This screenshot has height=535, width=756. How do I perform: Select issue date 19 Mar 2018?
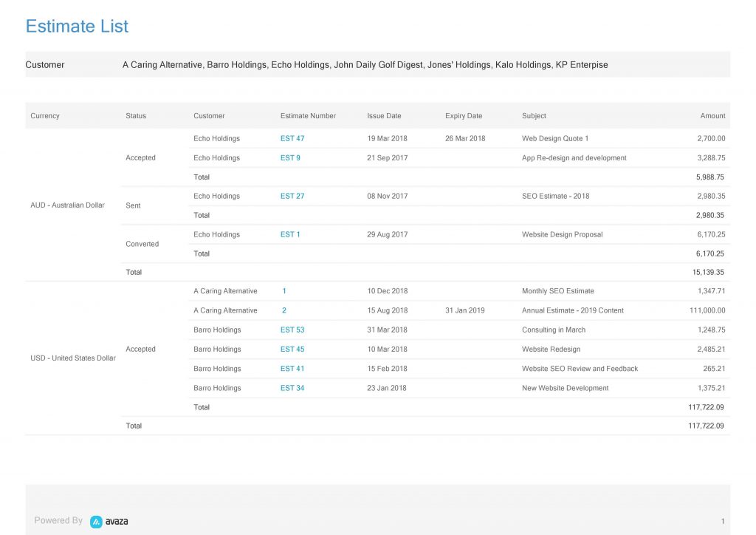387,138
